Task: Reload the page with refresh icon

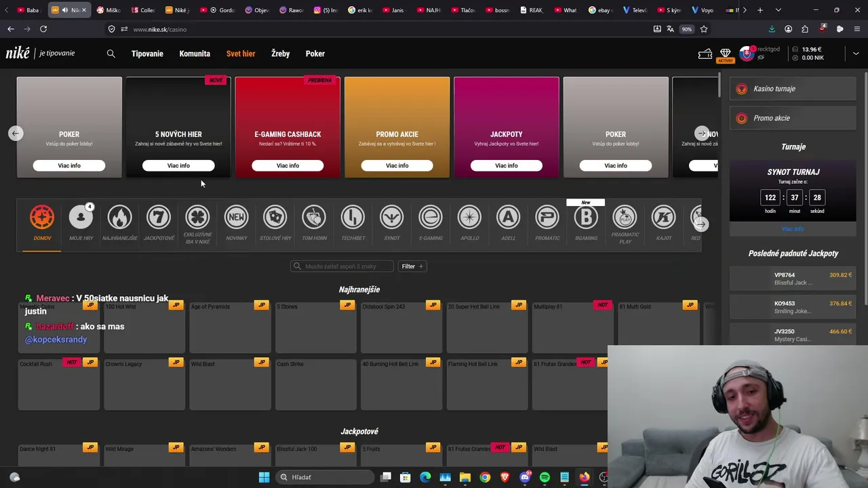Action: pyautogui.click(x=43, y=29)
